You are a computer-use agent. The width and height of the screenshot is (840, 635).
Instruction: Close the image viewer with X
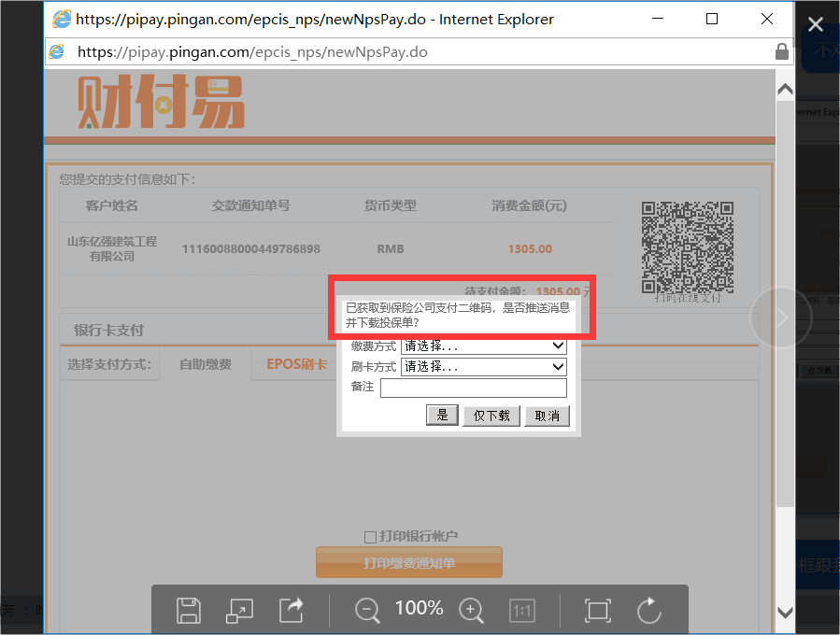(x=816, y=24)
